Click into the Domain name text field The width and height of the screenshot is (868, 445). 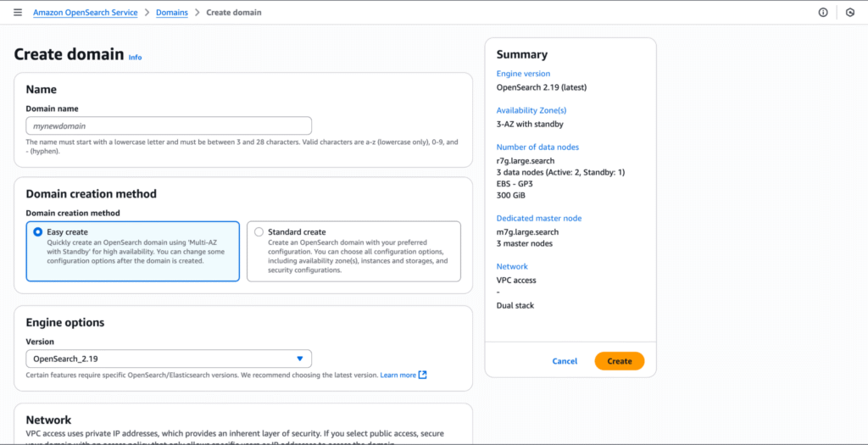click(169, 125)
